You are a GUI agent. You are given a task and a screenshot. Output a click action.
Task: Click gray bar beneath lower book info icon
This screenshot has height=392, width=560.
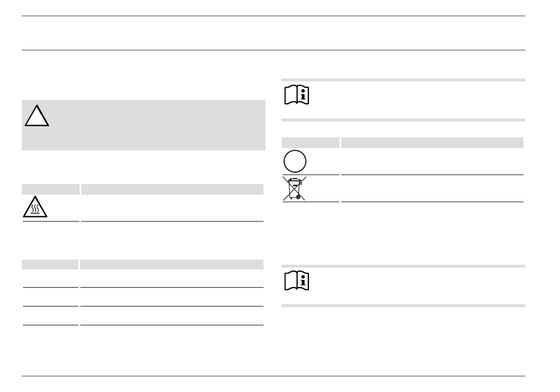[403, 305]
